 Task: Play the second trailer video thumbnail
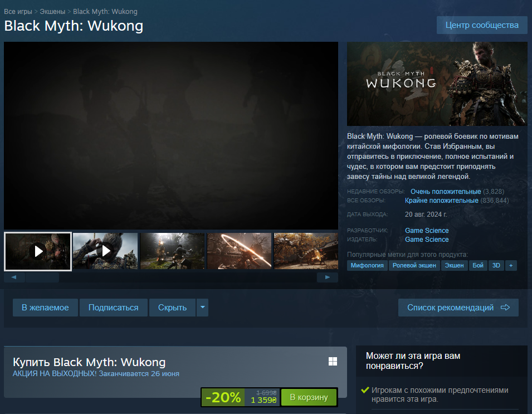(105, 251)
